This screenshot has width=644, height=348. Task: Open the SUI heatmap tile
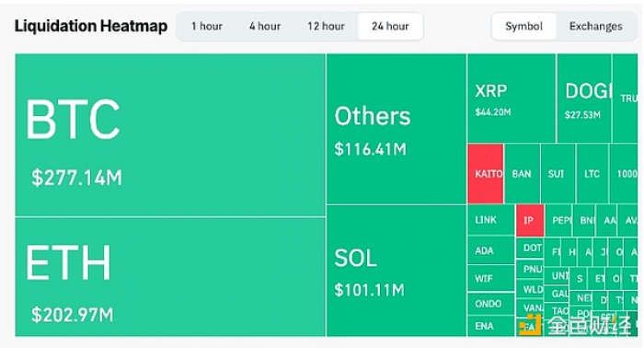[x=558, y=173]
